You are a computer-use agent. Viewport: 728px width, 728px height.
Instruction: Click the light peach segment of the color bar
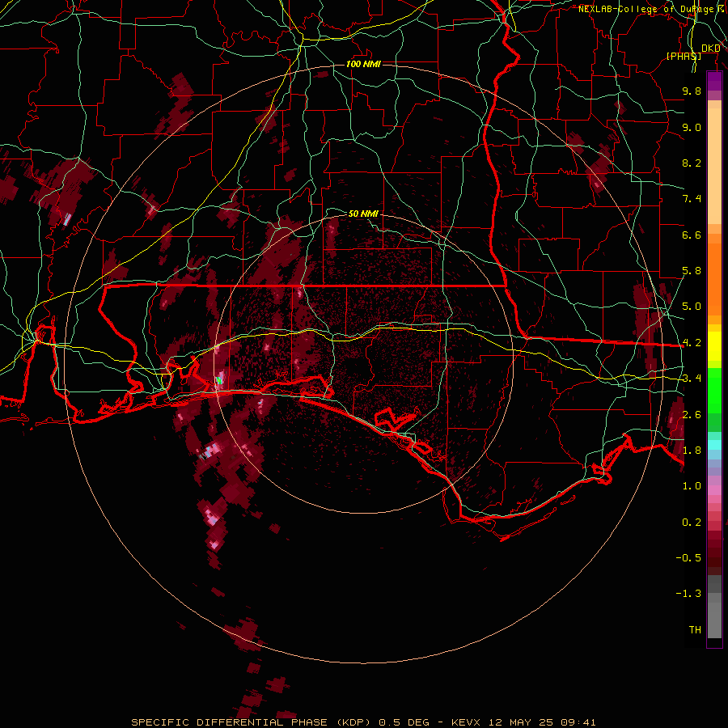(714, 166)
